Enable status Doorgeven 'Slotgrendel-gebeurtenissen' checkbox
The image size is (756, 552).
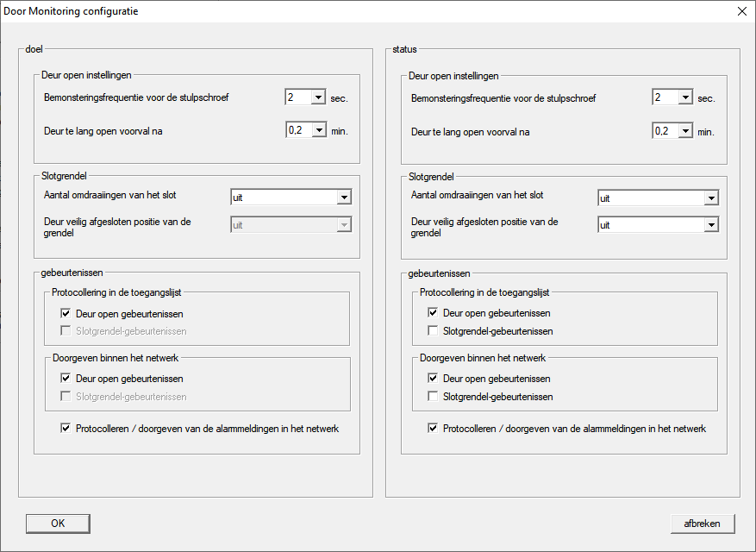434,397
